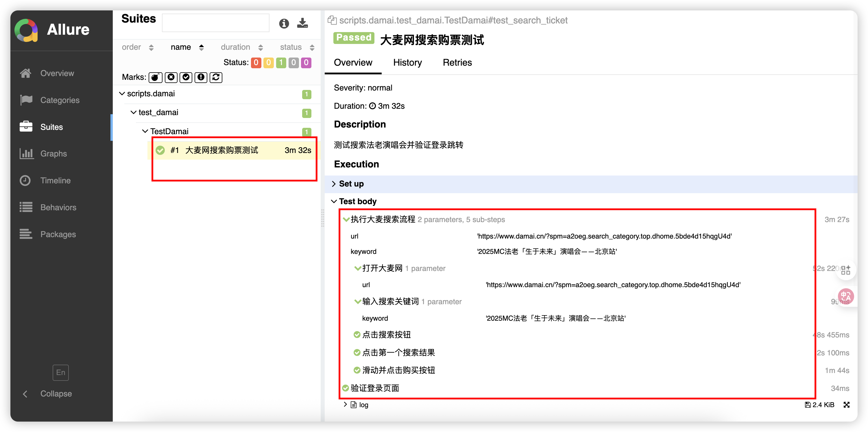This screenshot has width=868, height=432.
Task: Click the info icon next to search box
Action: 284,23
